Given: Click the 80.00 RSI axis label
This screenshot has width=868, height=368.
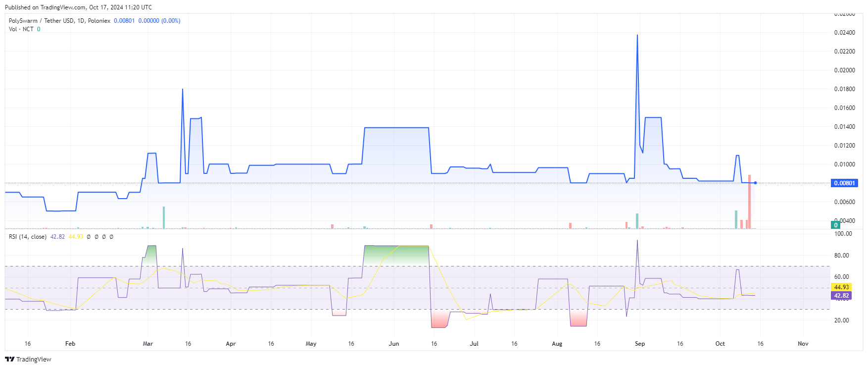Looking at the screenshot, I should [x=841, y=256].
